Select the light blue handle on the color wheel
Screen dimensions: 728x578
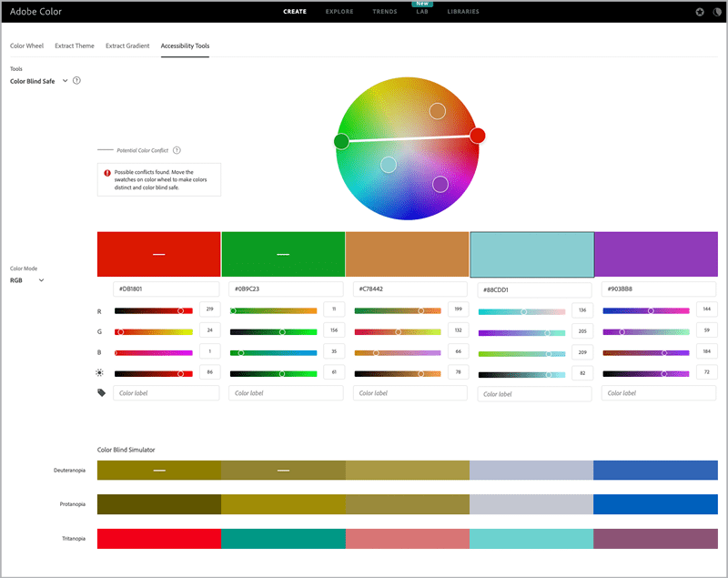389,165
